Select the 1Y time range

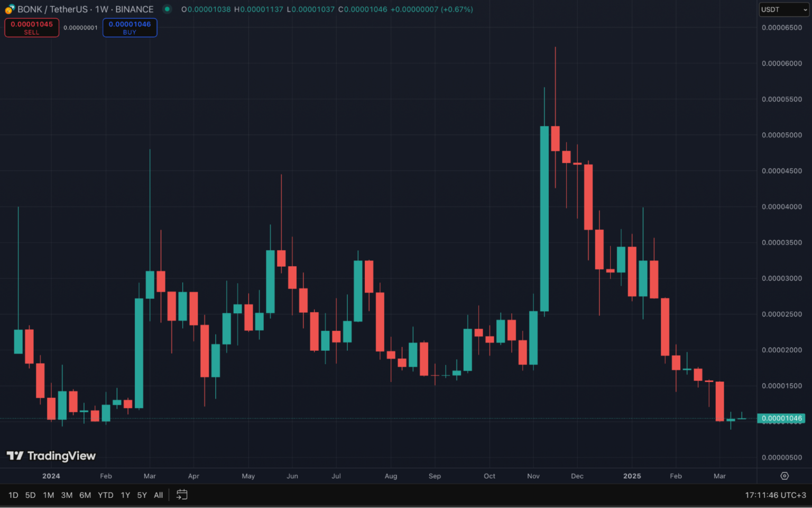(x=125, y=495)
